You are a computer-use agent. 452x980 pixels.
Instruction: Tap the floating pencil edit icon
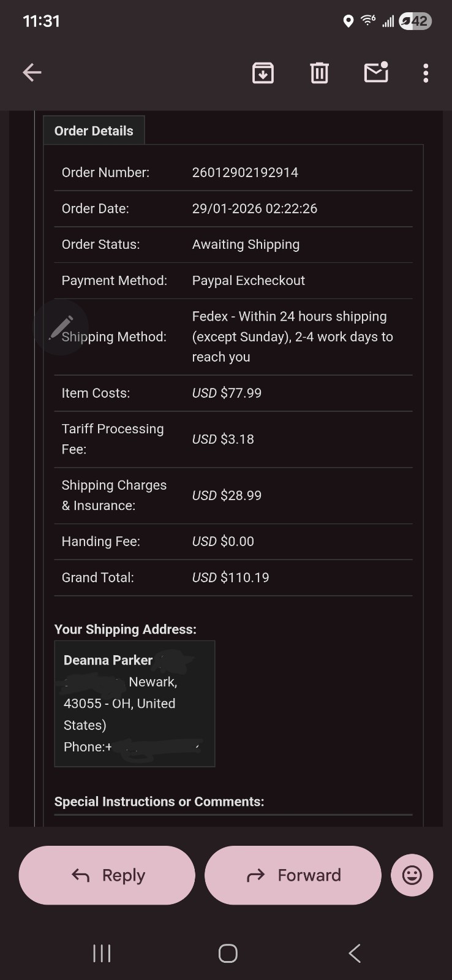click(x=61, y=328)
